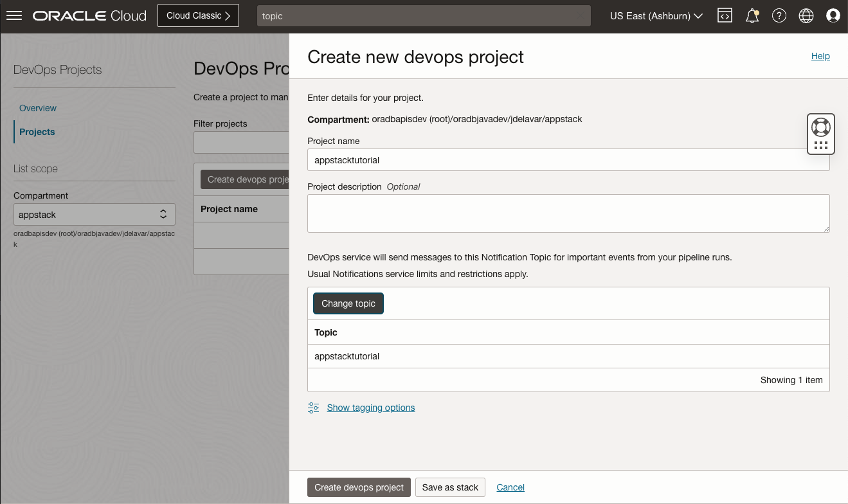
Task: Click the Project description text area
Action: coord(568,213)
